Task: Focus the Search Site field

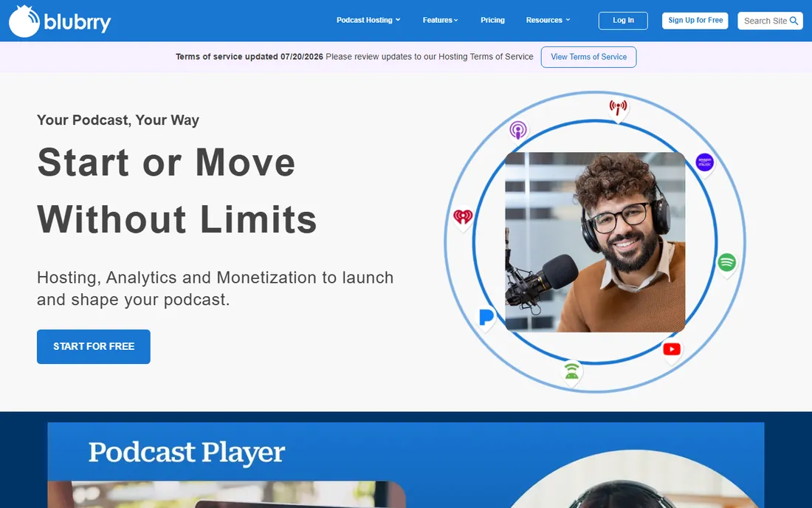Action: pos(770,21)
